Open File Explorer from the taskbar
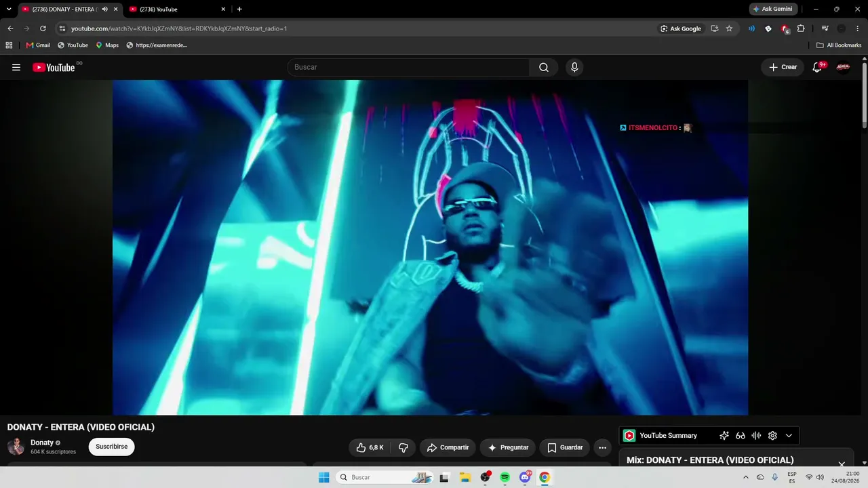This screenshot has width=868, height=488. pos(465,477)
